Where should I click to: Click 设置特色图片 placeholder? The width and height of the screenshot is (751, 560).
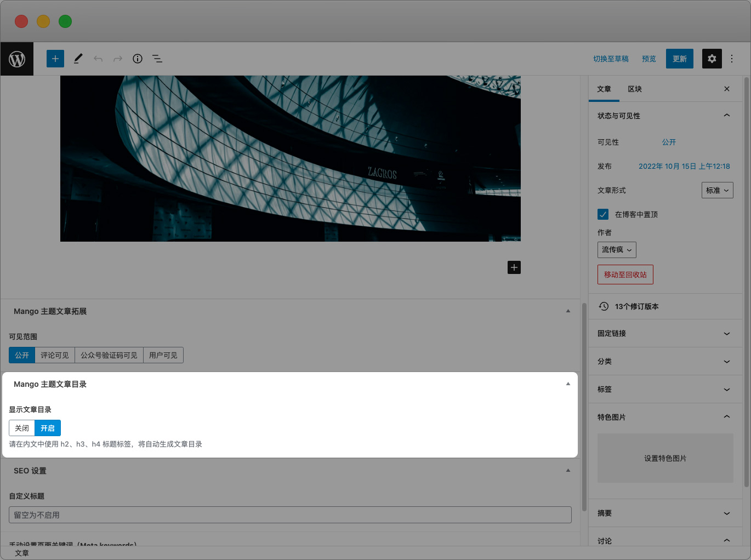pyautogui.click(x=665, y=458)
